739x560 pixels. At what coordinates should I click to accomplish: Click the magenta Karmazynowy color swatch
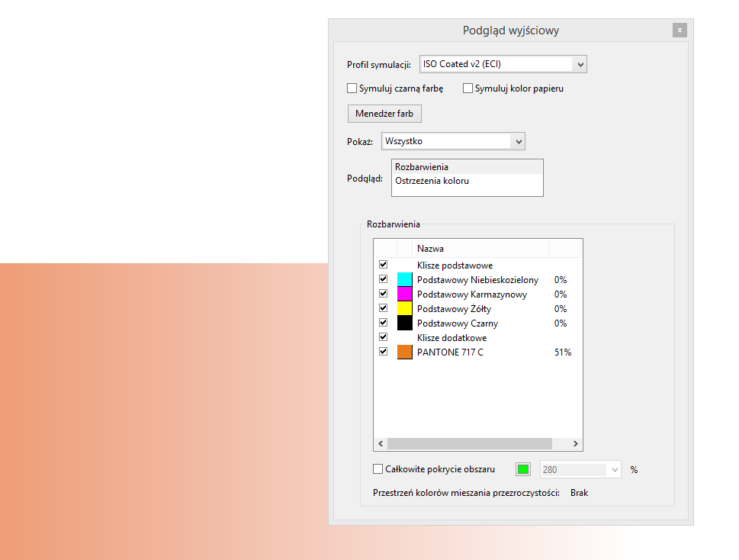404,294
